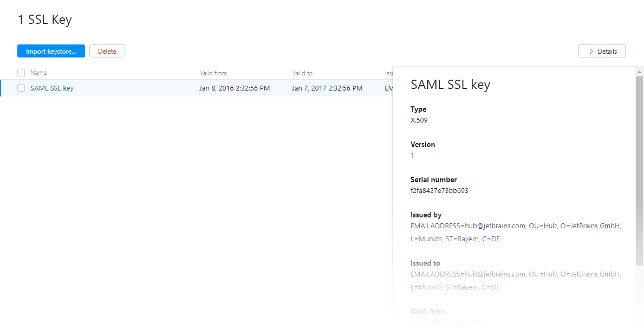Sort by the Valid from column header
Screen dimensions: 644x328
(x=213, y=73)
